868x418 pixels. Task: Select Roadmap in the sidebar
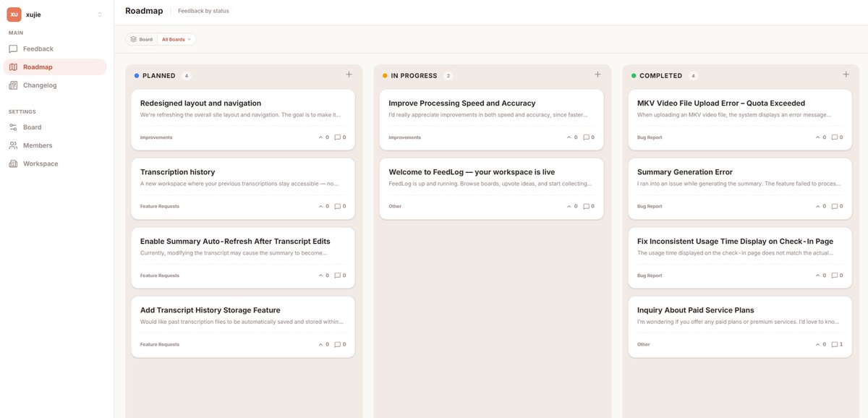[x=55, y=67]
